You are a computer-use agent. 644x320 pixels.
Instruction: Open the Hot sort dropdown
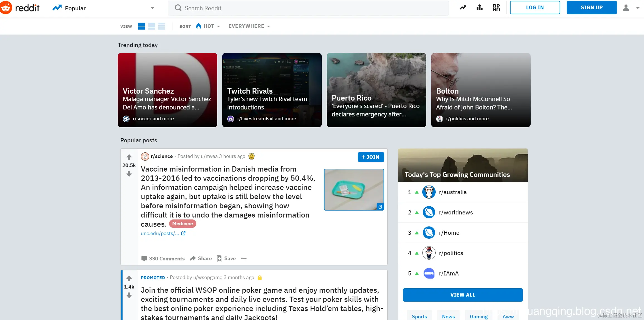208,26
